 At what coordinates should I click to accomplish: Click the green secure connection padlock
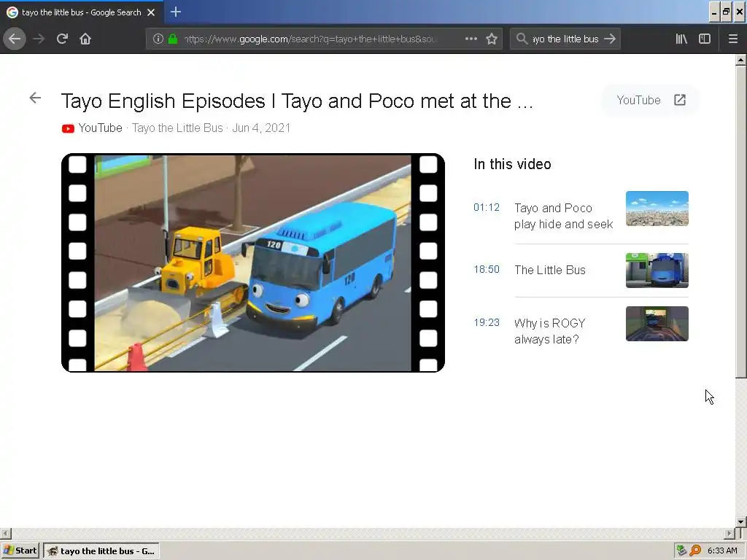click(173, 39)
